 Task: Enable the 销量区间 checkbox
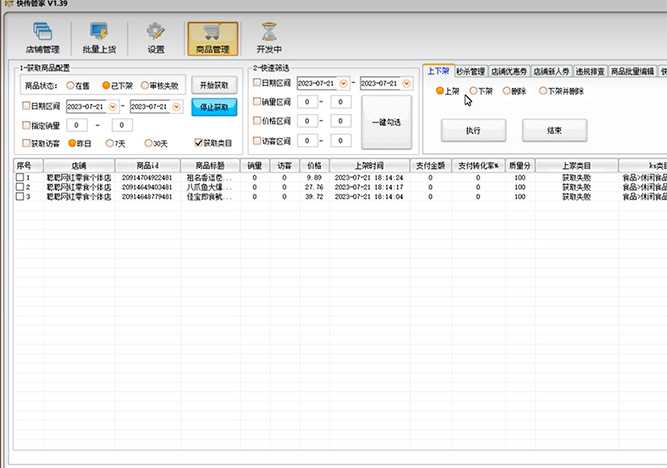coord(257,101)
